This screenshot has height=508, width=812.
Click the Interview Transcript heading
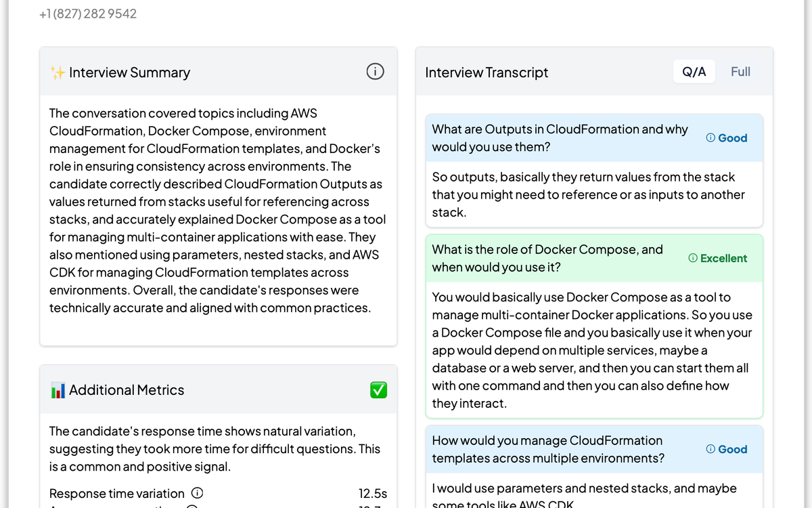(487, 72)
